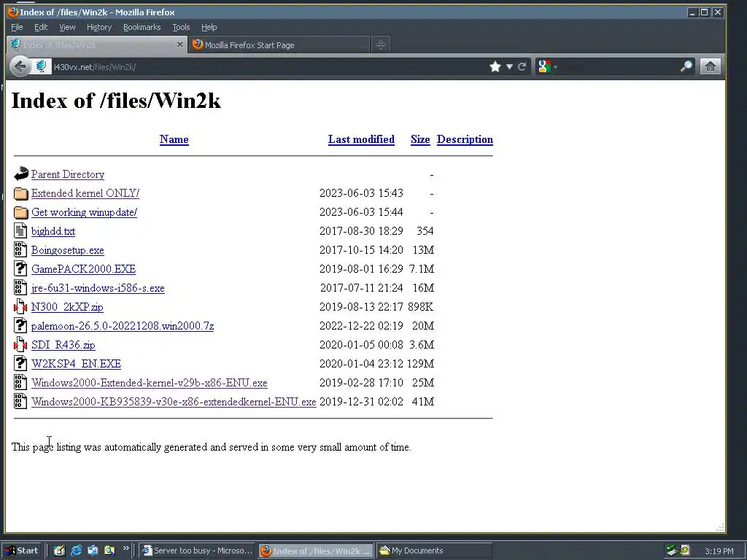The height and width of the screenshot is (560, 747).
Task: Click the unknown-file icon beside W2KSP4_EN.EXE
Action: pyautogui.click(x=20, y=364)
